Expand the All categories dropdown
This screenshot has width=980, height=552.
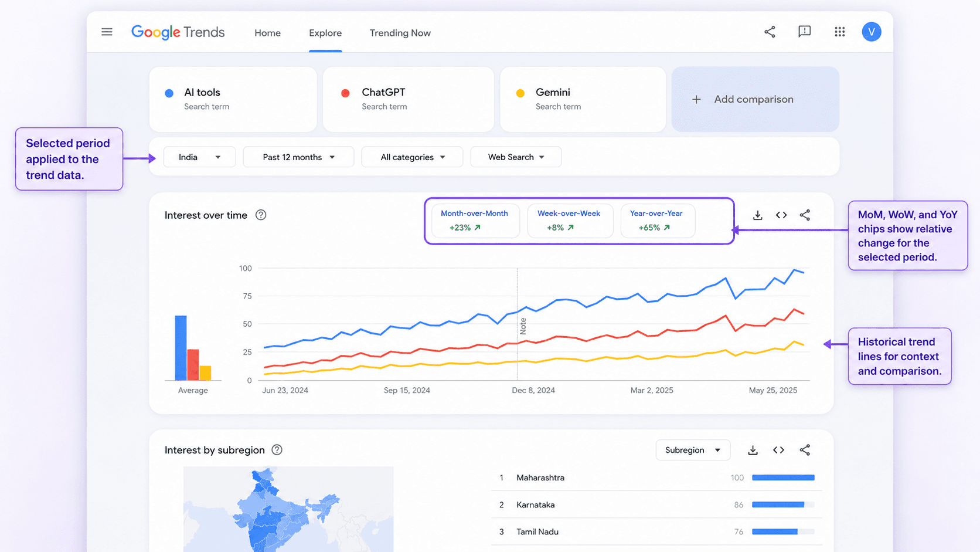[412, 157]
